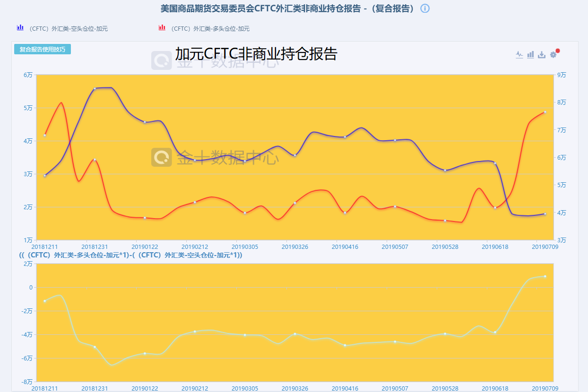Click red line's final data point 20190709
The image size is (588, 392).
[545, 112]
